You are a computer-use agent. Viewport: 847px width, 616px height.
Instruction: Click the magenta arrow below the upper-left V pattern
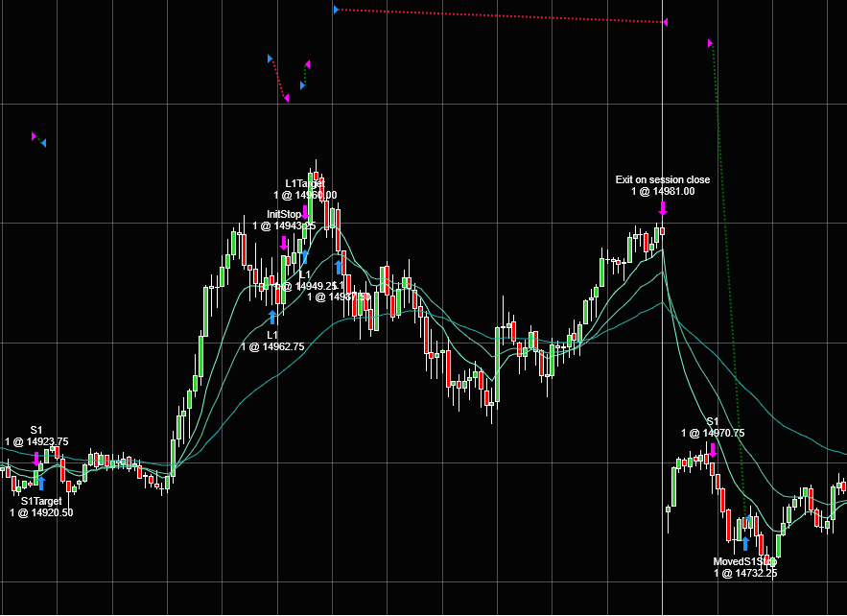point(287,97)
